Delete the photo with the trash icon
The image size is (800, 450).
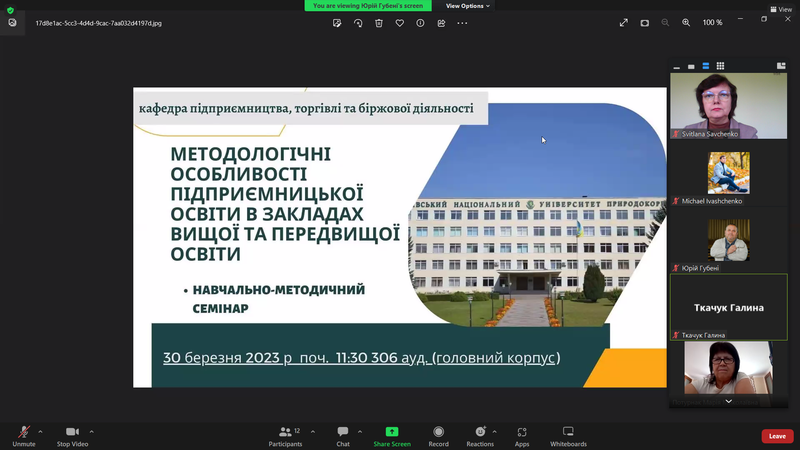point(379,23)
